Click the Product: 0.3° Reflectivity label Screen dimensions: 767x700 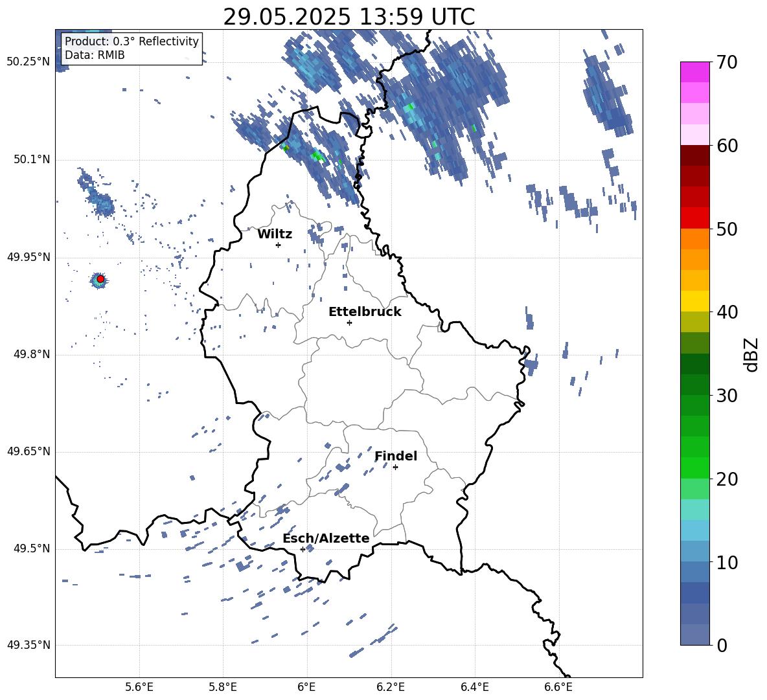pos(132,41)
